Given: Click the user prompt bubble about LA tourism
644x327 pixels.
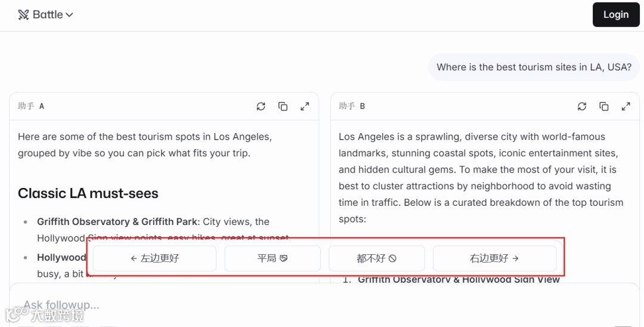Looking at the screenshot, I should 534,67.
